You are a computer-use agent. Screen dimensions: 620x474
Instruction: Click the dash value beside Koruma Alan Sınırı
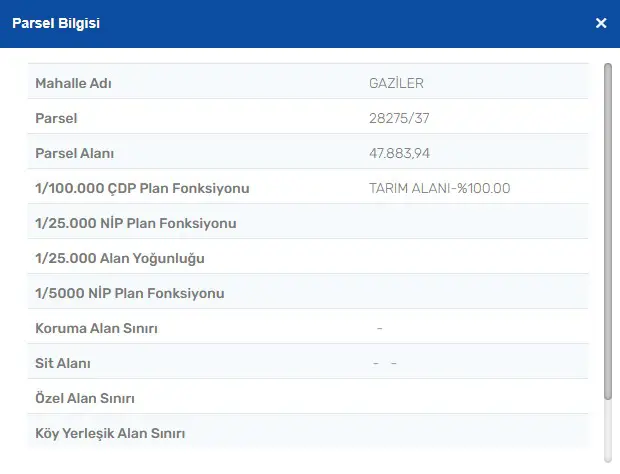380,328
